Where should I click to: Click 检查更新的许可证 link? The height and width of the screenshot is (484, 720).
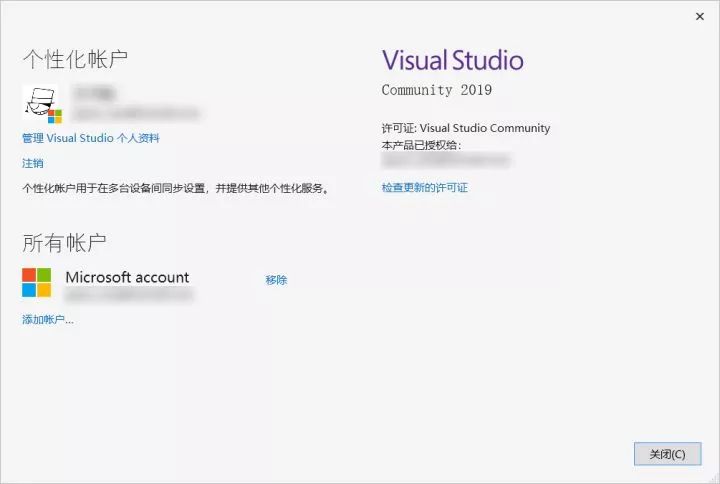point(425,187)
